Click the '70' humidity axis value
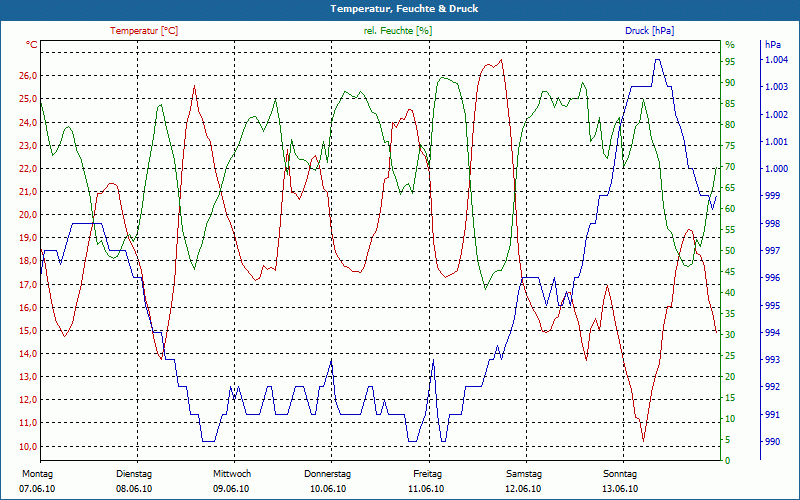 pos(730,167)
